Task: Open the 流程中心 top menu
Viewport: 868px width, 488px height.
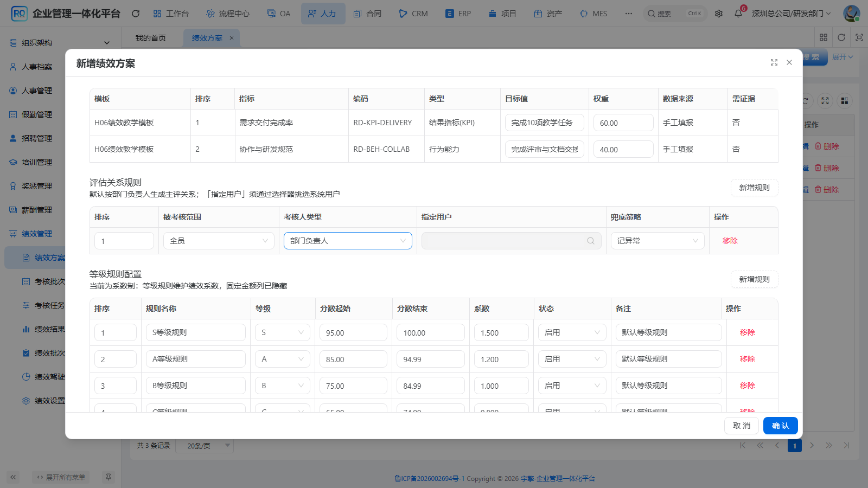Action: (228, 14)
